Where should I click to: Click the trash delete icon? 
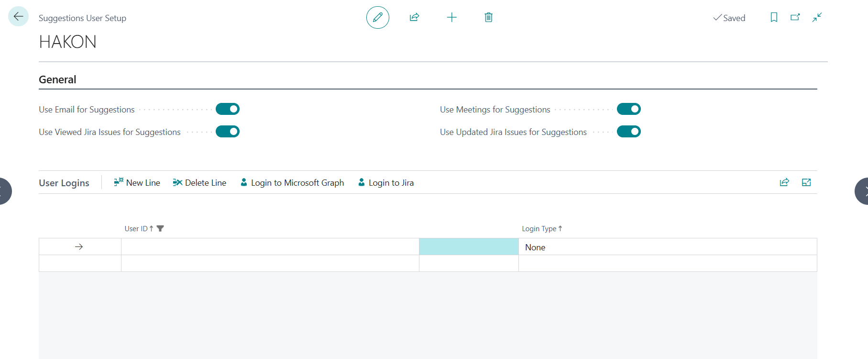488,18
